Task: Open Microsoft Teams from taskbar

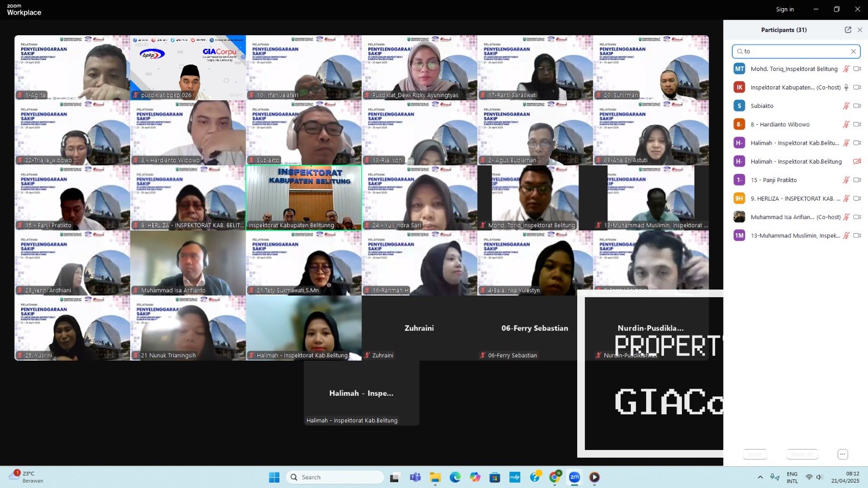Action: point(415,477)
